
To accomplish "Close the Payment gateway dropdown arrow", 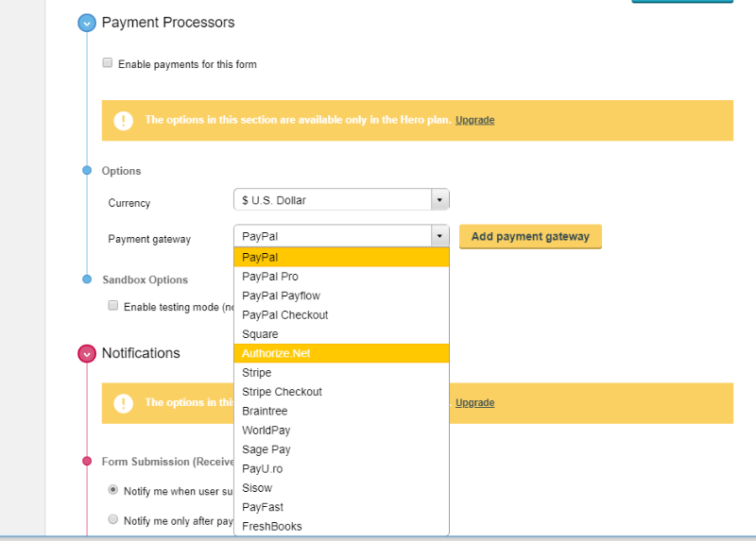I will point(439,236).
